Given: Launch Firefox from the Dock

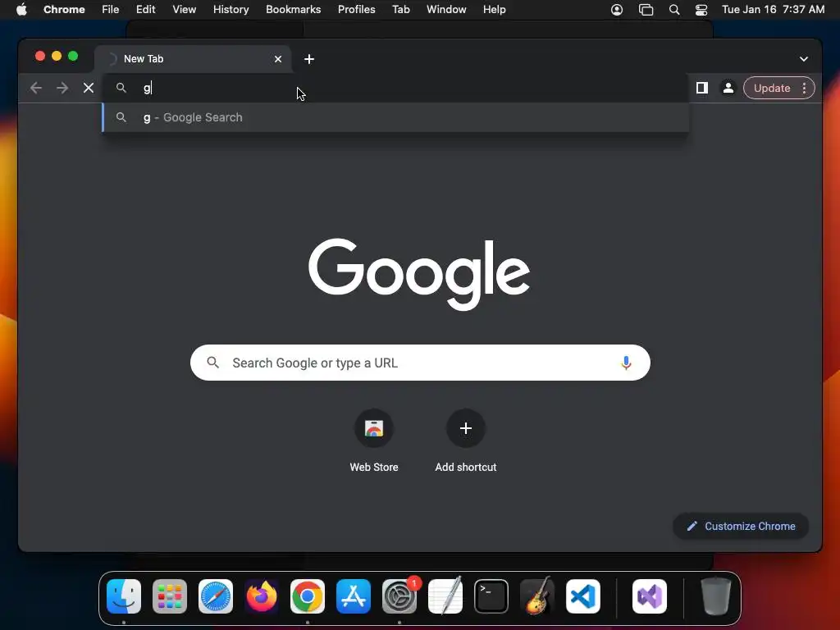Looking at the screenshot, I should [262, 596].
